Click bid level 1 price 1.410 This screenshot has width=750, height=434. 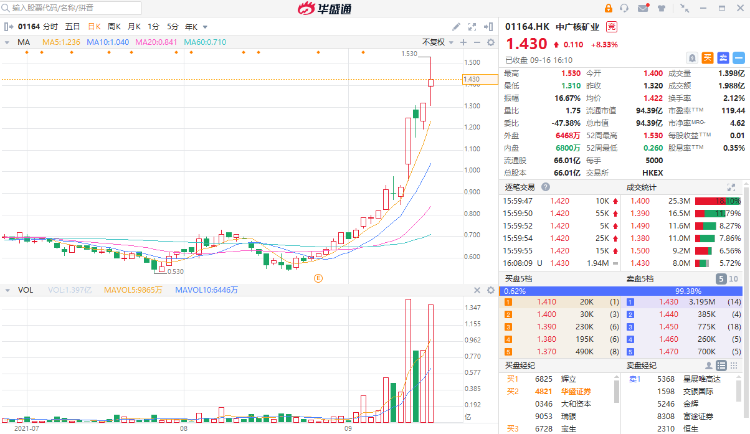point(546,302)
